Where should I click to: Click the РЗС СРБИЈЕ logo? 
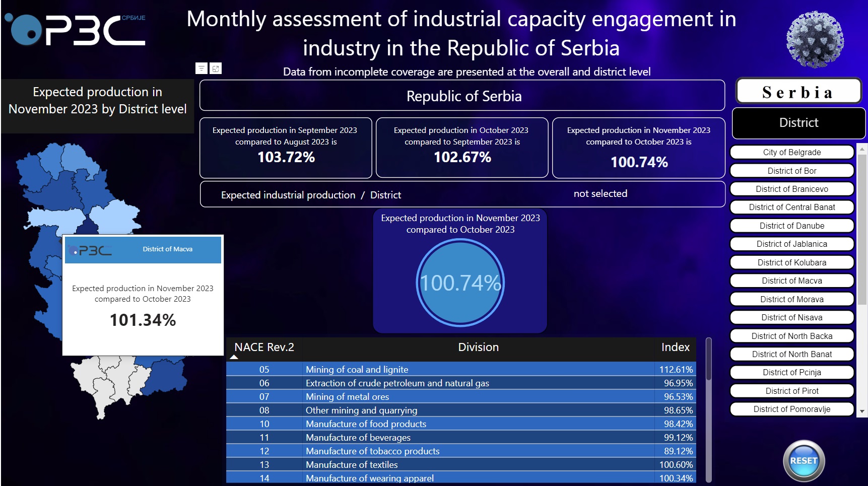[x=76, y=30]
